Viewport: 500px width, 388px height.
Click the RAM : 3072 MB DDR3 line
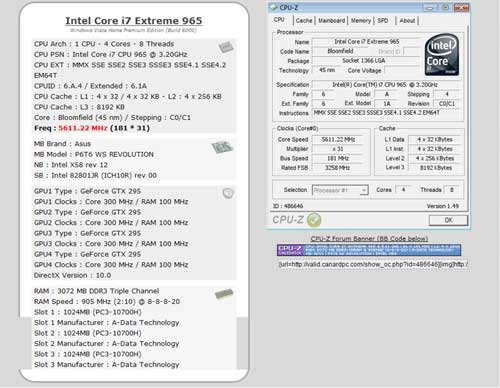coord(96,291)
